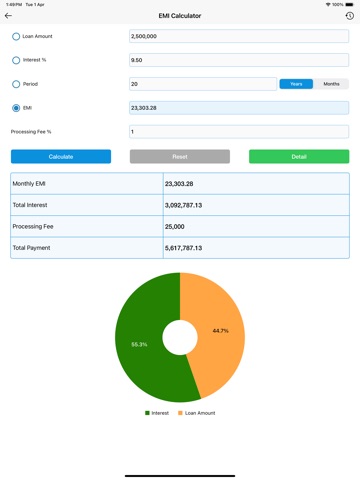This screenshot has width=360, height=480.
Task: Open the calculation history icon
Action: tap(349, 16)
